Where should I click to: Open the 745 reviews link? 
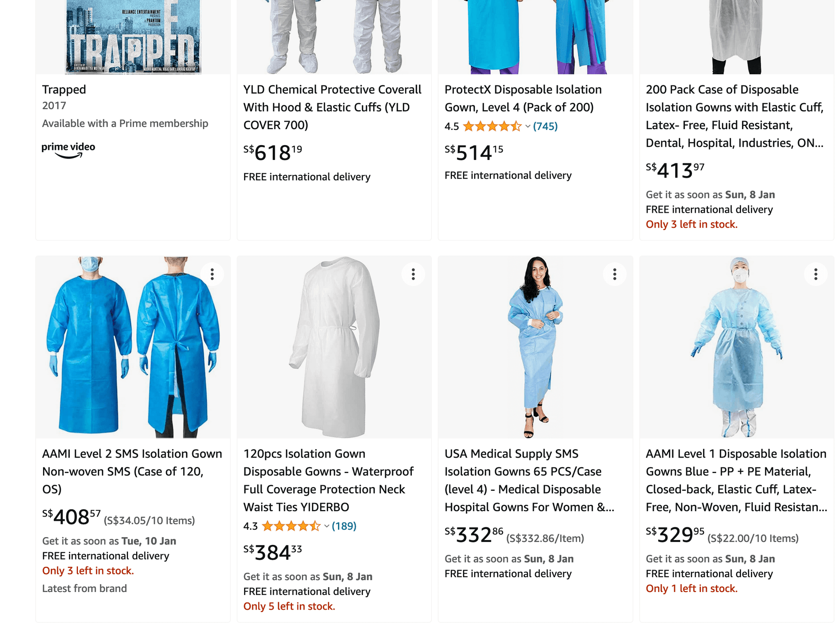[x=545, y=126]
